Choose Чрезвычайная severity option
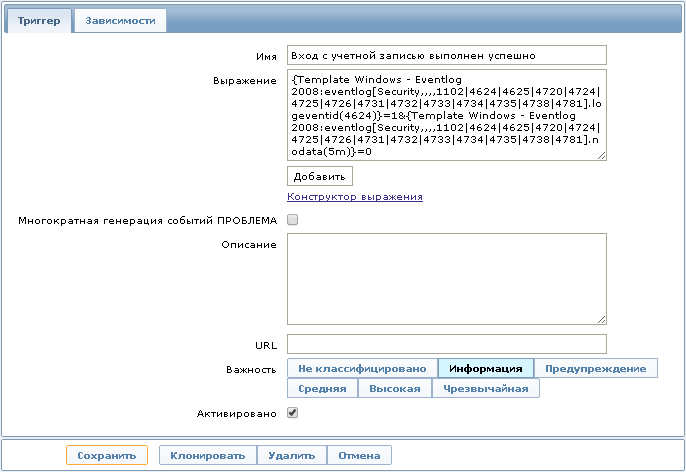The image size is (686, 472). click(485, 388)
